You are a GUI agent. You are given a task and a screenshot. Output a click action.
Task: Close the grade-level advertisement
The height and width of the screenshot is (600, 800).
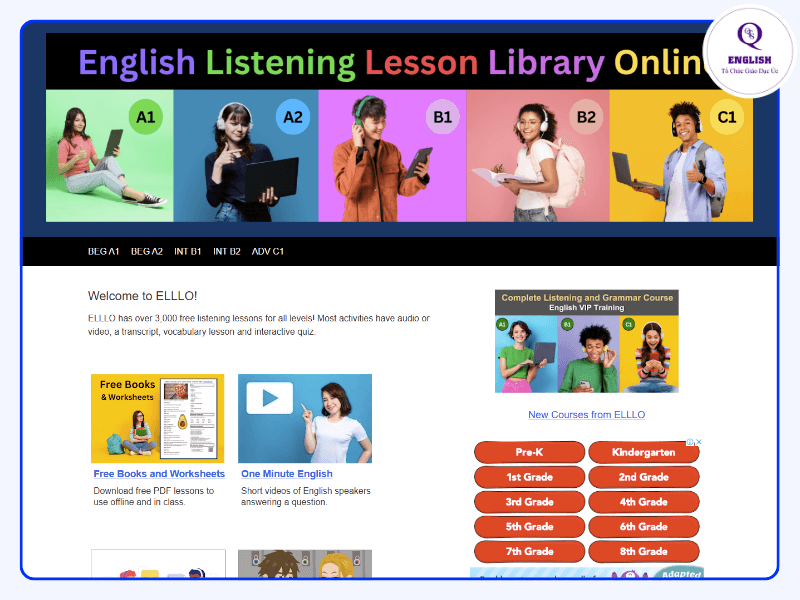(699, 442)
